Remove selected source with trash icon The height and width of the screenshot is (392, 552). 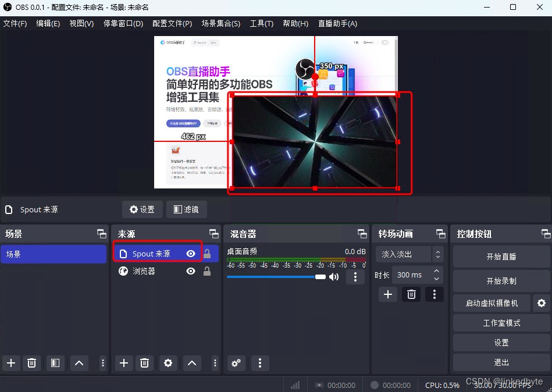144,363
